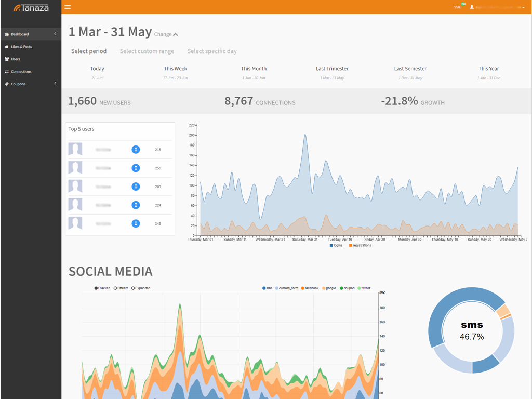This screenshot has height=399, width=532.
Task: Click the phone icon beside the 345 user
Action: [x=136, y=224]
